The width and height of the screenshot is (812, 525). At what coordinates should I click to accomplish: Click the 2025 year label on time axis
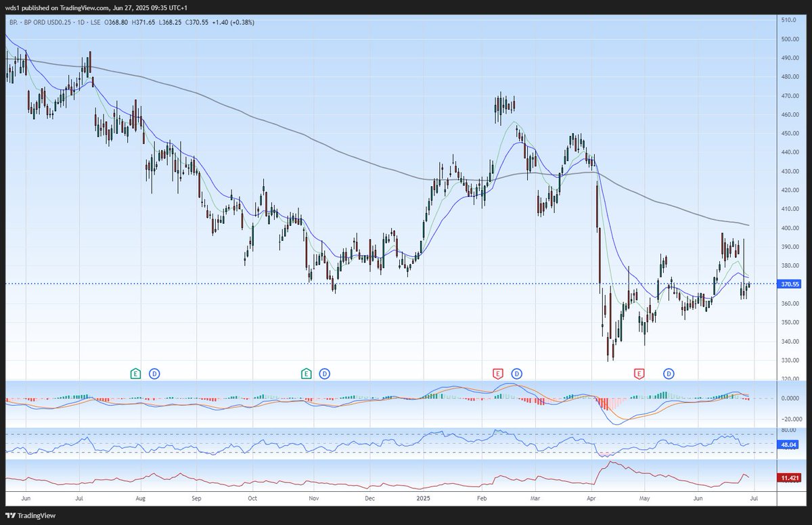(x=424, y=498)
